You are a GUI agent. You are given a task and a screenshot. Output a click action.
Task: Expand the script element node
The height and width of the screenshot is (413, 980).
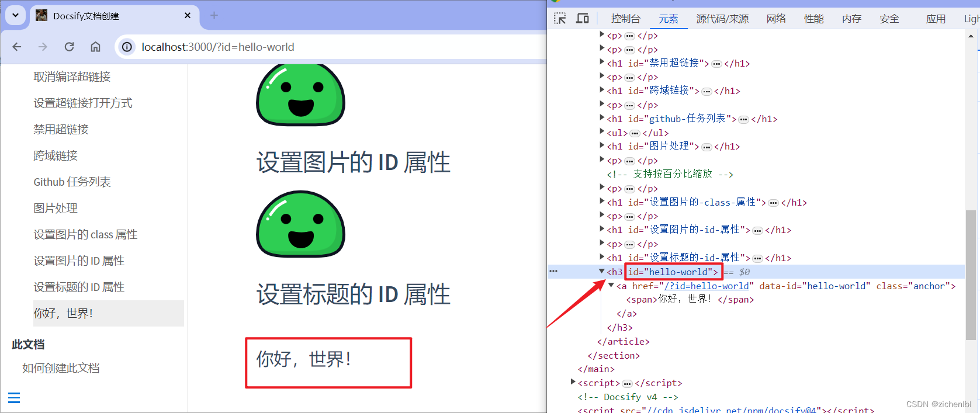coord(573,382)
